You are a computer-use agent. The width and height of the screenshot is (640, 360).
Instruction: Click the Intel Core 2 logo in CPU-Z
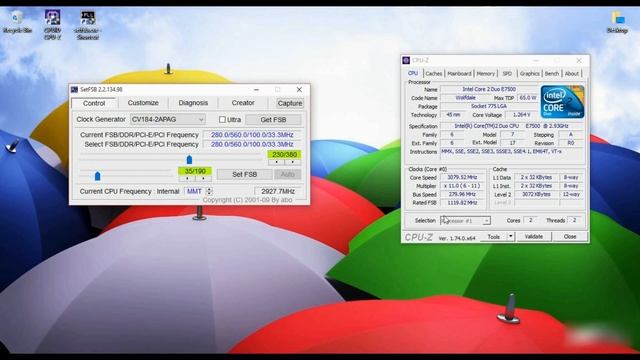point(562,102)
